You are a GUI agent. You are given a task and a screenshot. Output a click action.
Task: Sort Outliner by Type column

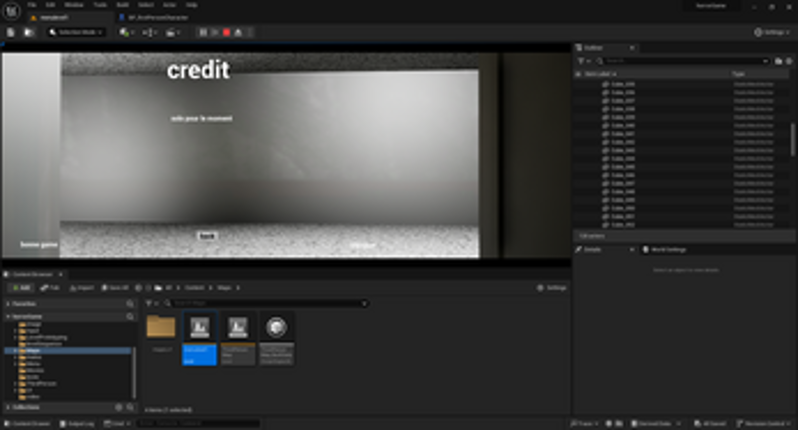click(x=739, y=74)
